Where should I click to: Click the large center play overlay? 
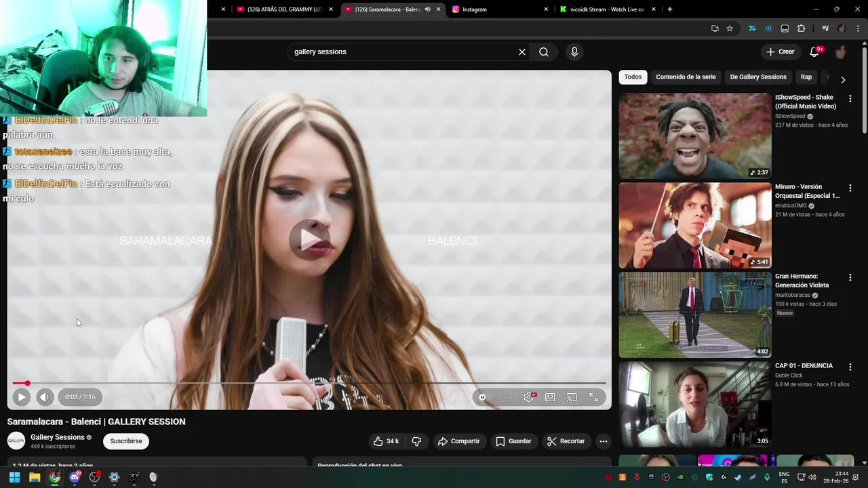[x=310, y=239]
